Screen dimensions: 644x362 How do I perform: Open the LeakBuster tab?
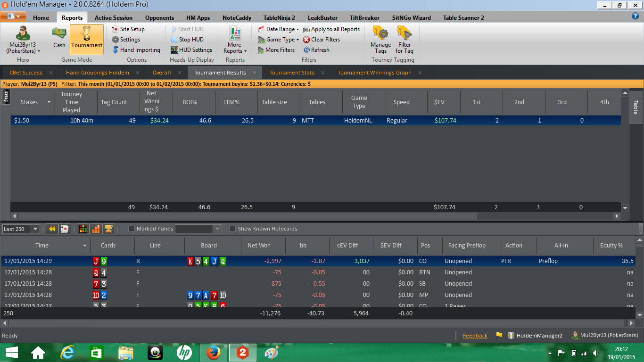tap(323, 18)
